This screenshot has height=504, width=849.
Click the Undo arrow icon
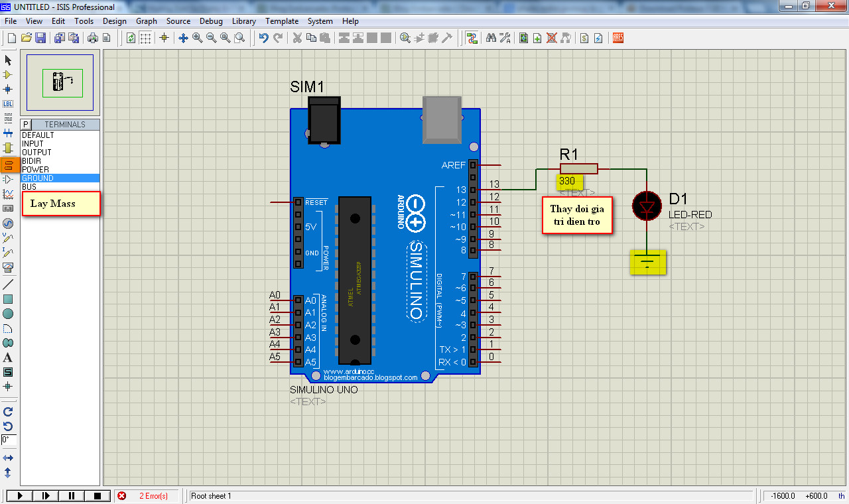[x=263, y=38]
